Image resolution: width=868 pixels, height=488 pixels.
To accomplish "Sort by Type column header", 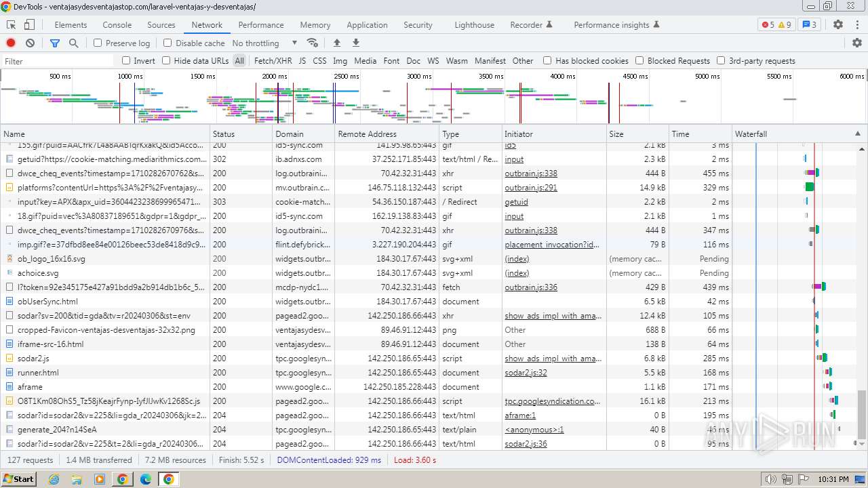I will (x=471, y=134).
